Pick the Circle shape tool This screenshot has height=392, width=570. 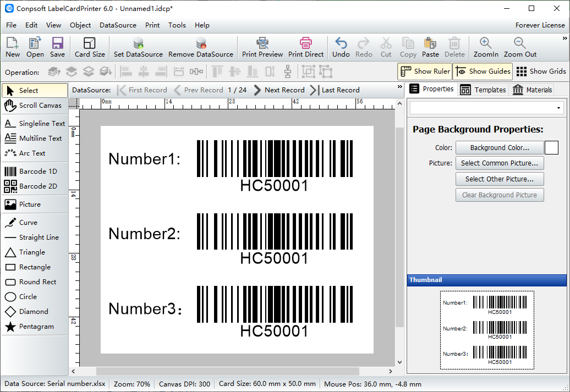[x=34, y=297]
